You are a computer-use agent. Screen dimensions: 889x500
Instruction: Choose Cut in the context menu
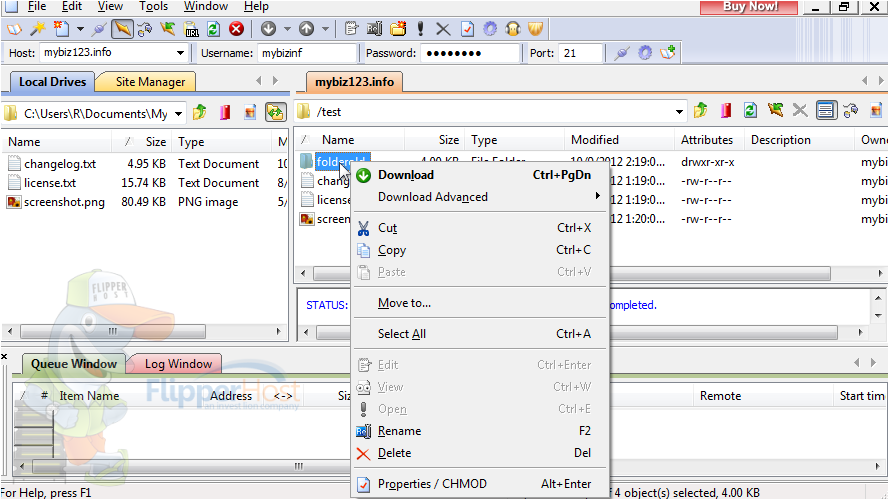point(480,228)
